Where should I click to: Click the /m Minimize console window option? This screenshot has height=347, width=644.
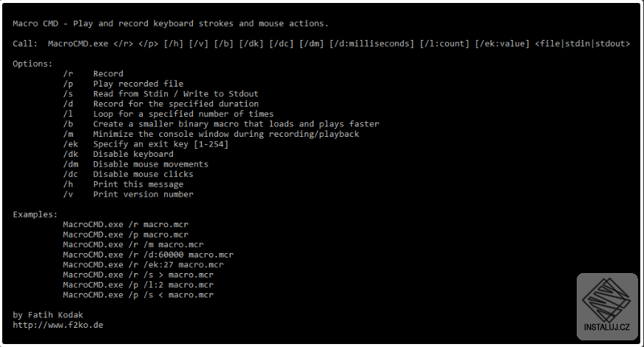tap(211, 134)
